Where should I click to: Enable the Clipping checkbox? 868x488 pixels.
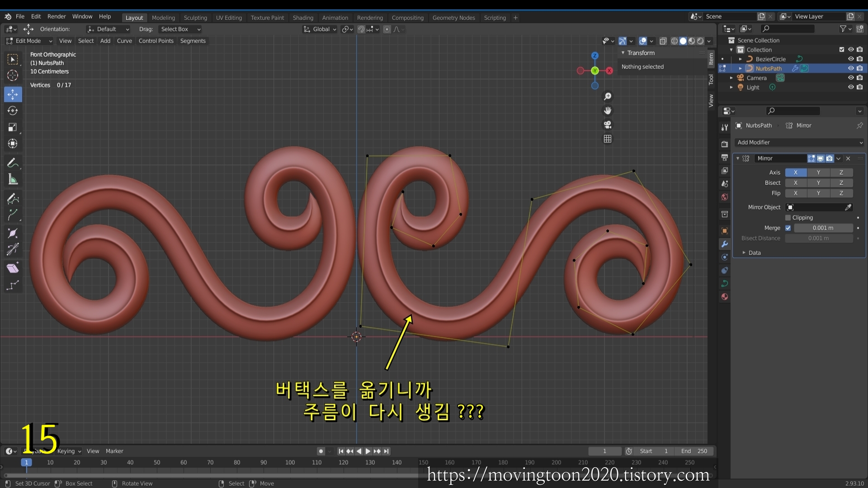point(788,218)
